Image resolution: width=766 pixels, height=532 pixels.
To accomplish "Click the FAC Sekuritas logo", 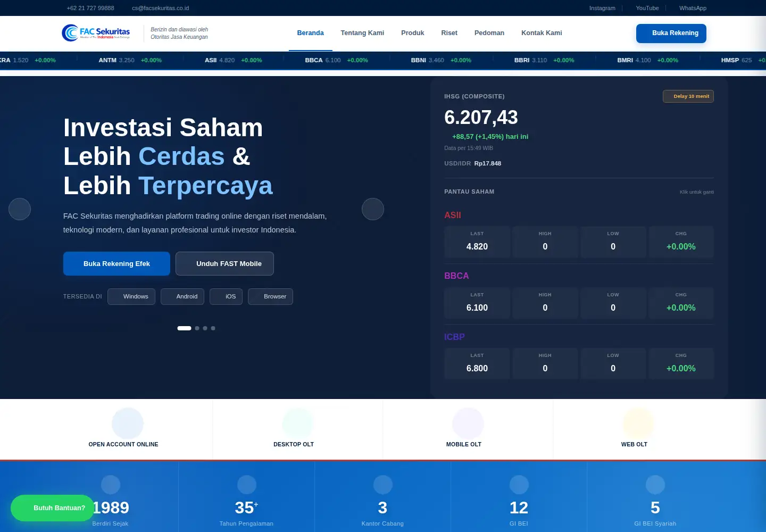I will click(x=96, y=33).
